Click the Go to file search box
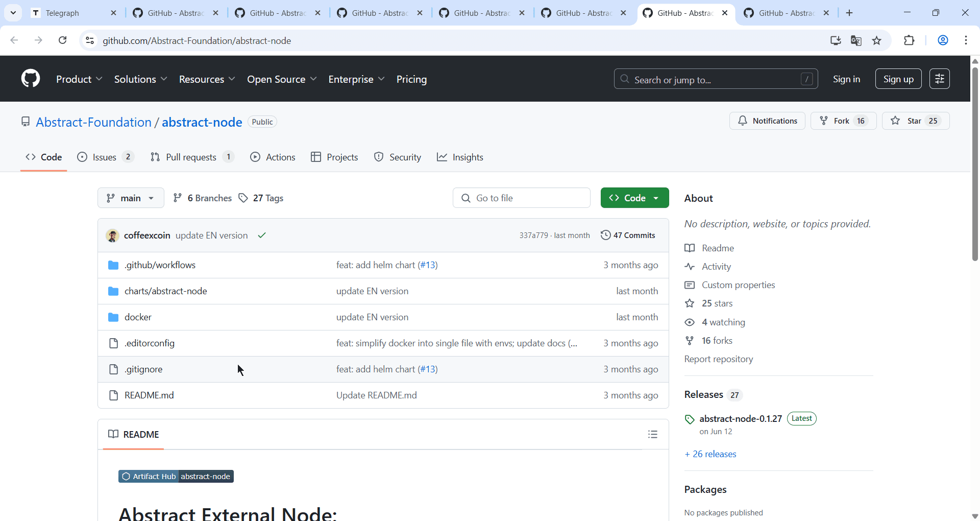980x521 pixels. coord(522,198)
